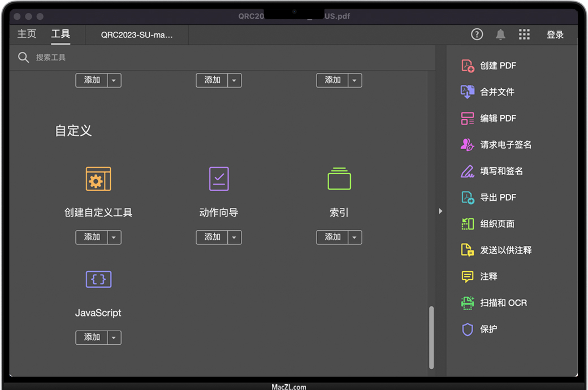Click 创建 PDF in right sidebar
This screenshot has height=390, width=588.
[498, 66]
